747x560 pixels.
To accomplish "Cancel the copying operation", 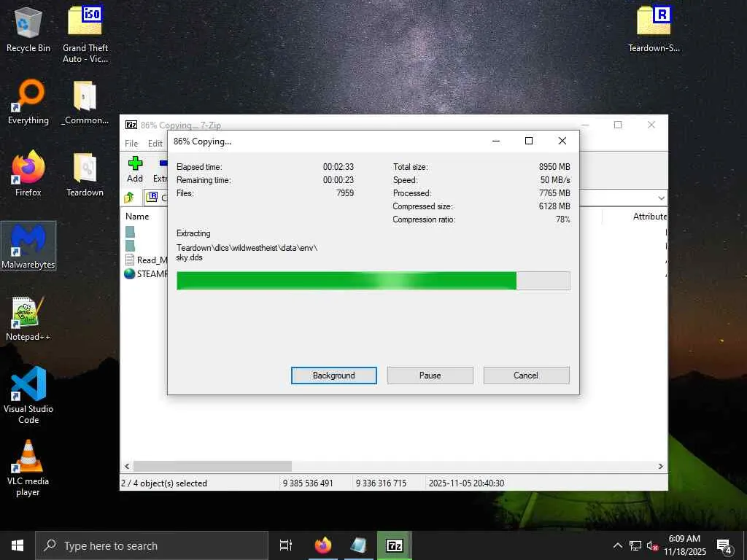I will (x=527, y=376).
